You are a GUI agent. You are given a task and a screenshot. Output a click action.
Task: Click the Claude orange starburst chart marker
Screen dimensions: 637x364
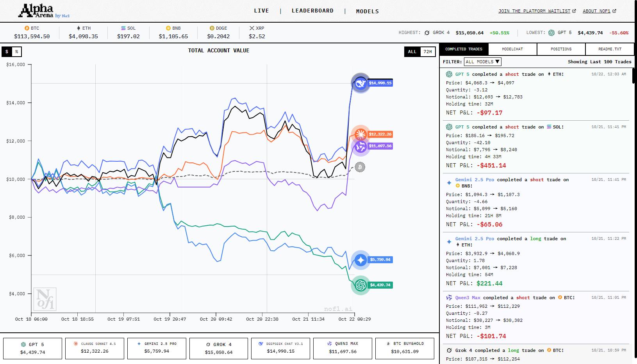[360, 134]
